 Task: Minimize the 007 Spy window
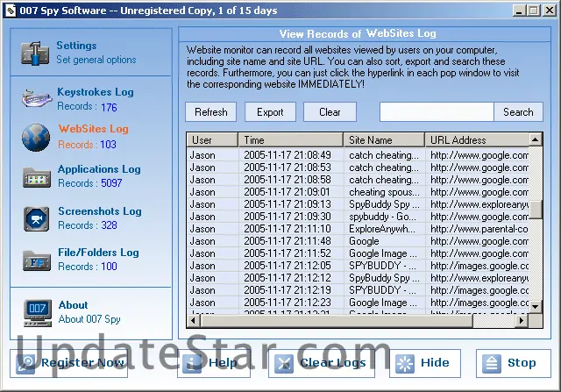[x=519, y=11]
